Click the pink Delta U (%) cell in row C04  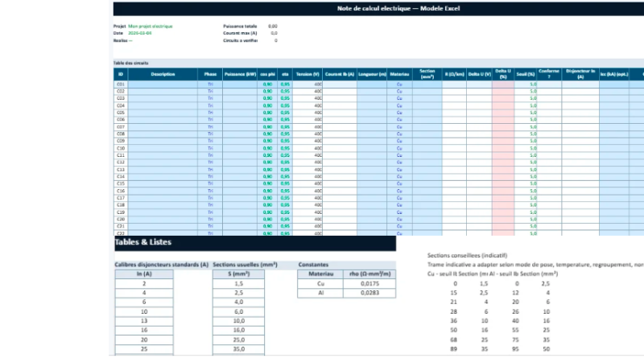click(503, 105)
